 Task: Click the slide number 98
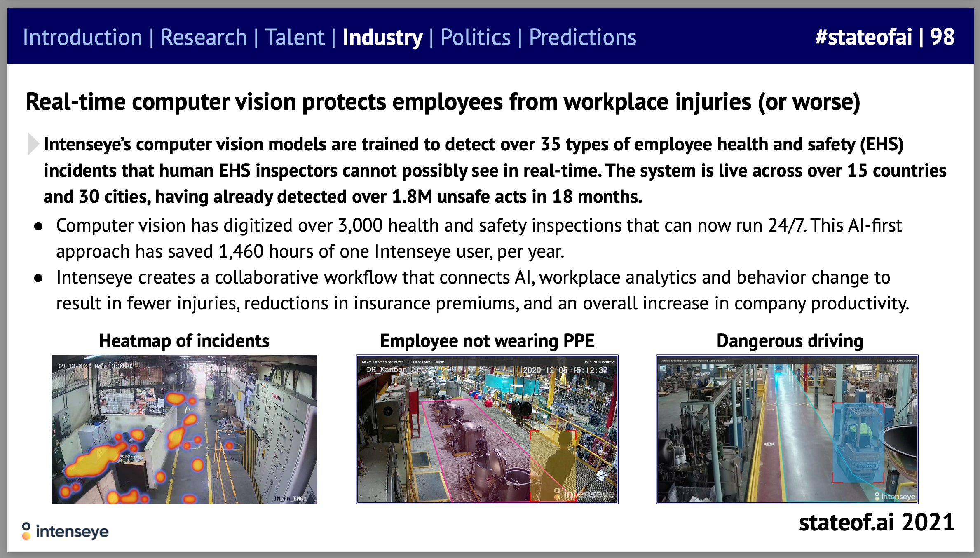pyautogui.click(x=942, y=37)
